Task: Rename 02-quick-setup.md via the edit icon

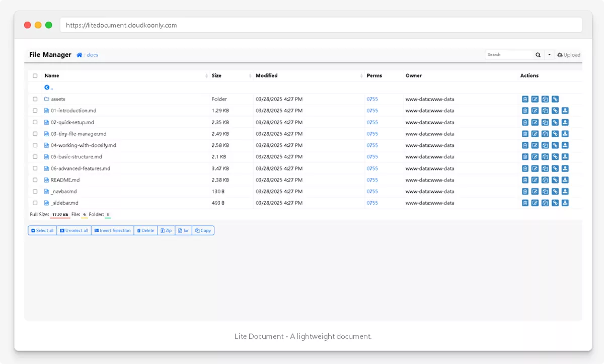Action: click(x=535, y=122)
